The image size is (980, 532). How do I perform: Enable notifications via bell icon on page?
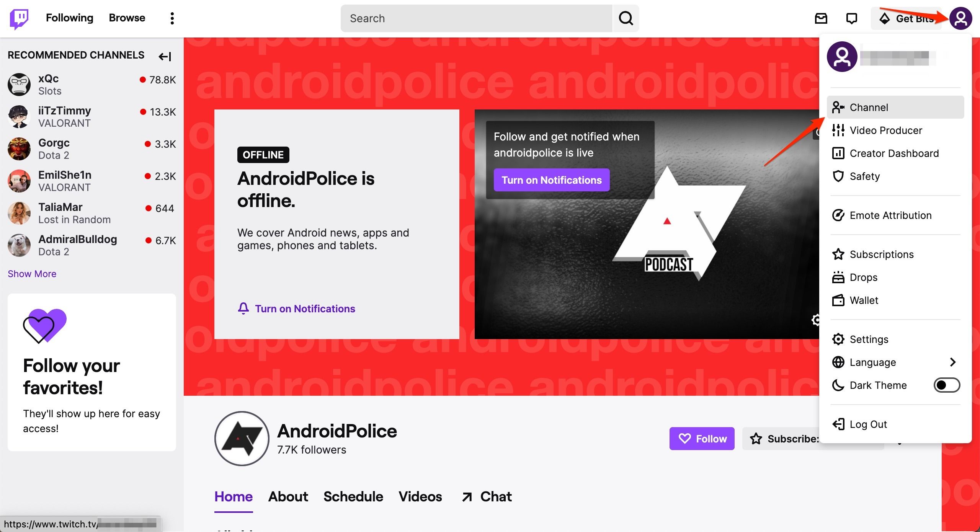243,308
